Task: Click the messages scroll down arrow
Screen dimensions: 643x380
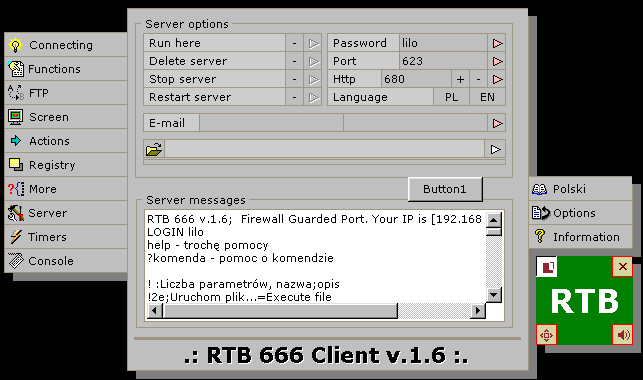Action: coord(494,294)
